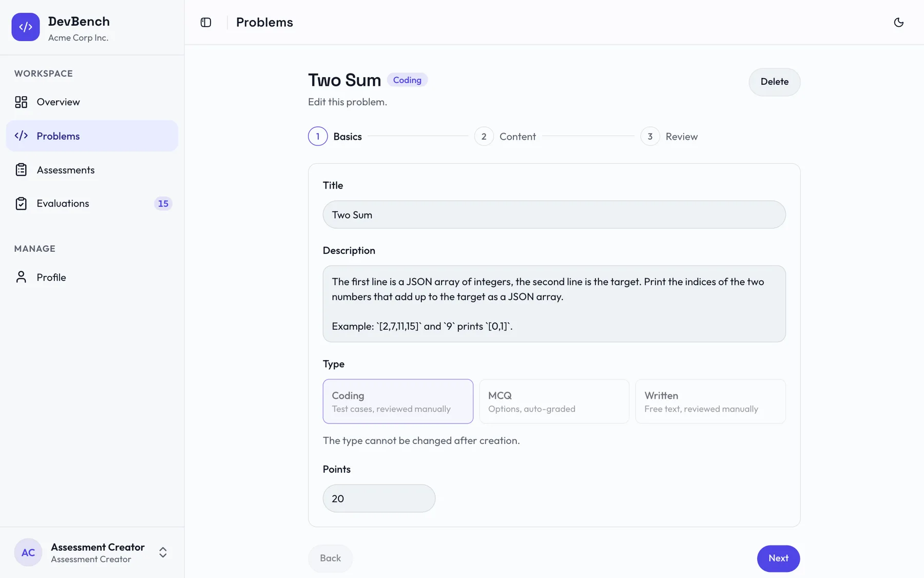Focus the Title text field

pos(554,215)
